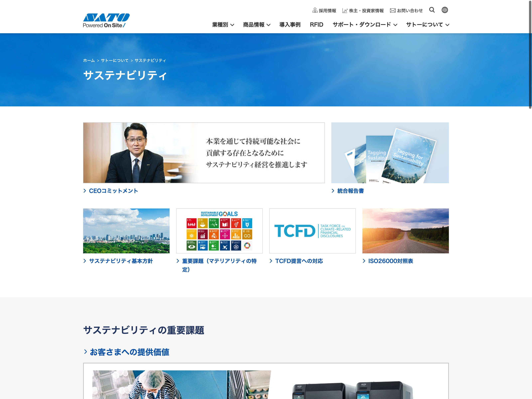The height and width of the screenshot is (399, 532).
Task: Click the ISO26000 road landscape thumbnail
Action: pos(405,231)
